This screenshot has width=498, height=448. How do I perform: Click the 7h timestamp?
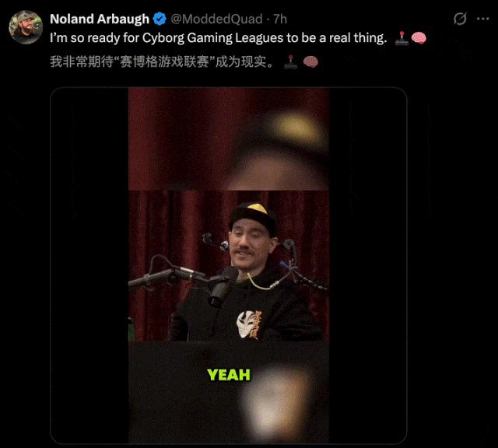point(280,19)
